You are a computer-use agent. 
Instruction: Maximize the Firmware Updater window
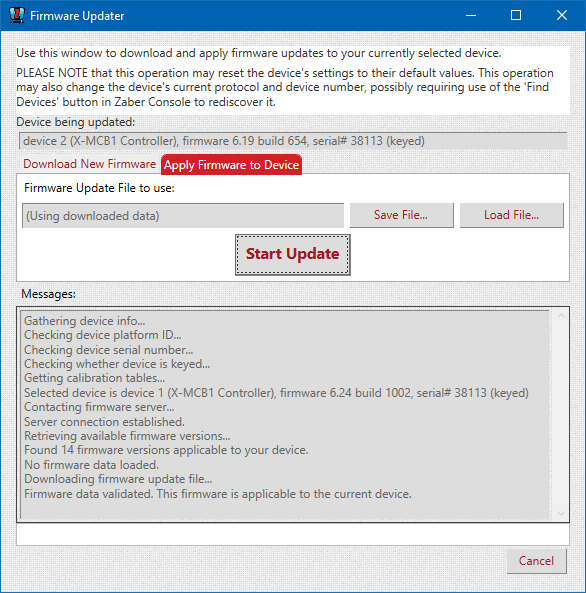(516, 16)
